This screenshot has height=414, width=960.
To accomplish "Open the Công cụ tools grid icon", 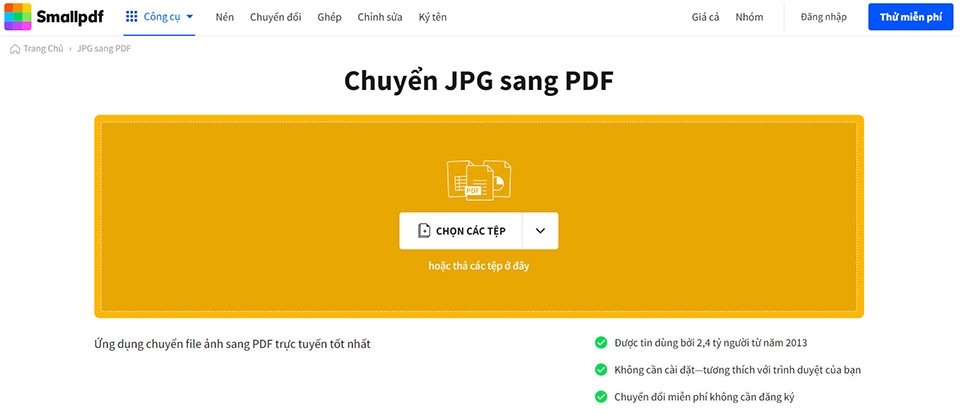I will [131, 17].
